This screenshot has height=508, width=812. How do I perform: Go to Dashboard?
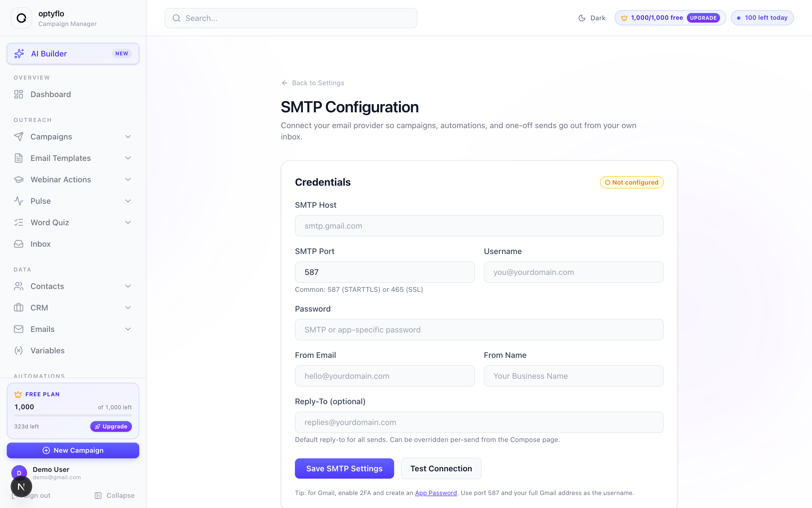tap(73, 95)
